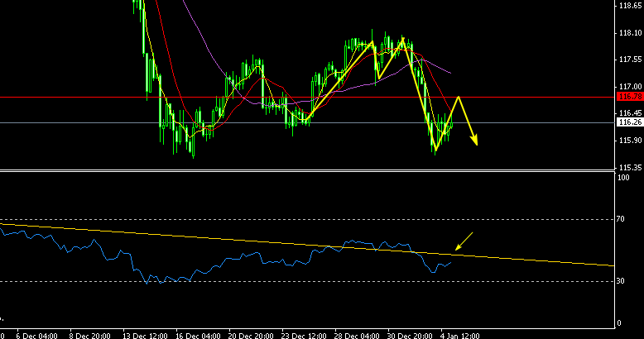
Task: Click the 118.10 price axis label
Action: click(631, 33)
